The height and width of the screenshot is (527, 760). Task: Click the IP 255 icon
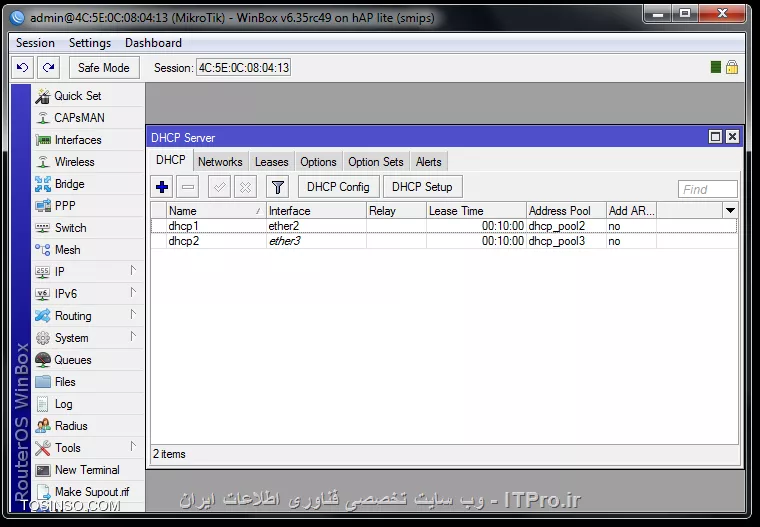[x=43, y=272]
